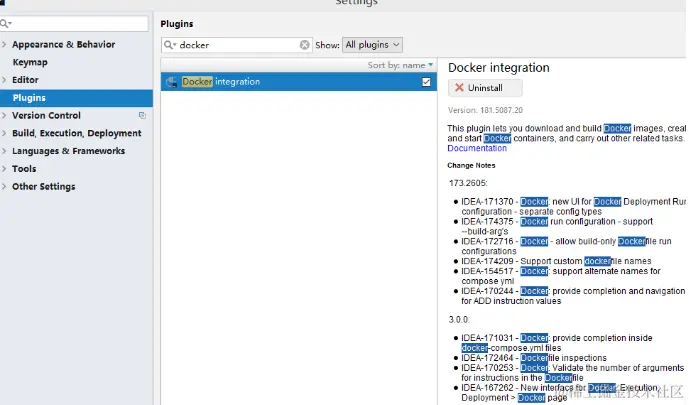Select the Docker integration row in plugin list
Viewport: 689px width, 405px height.
pos(299,82)
